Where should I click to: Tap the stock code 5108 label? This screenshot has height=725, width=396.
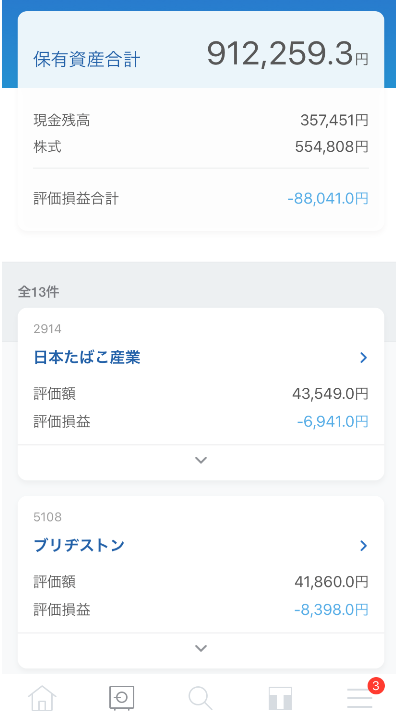pyautogui.click(x=47, y=517)
